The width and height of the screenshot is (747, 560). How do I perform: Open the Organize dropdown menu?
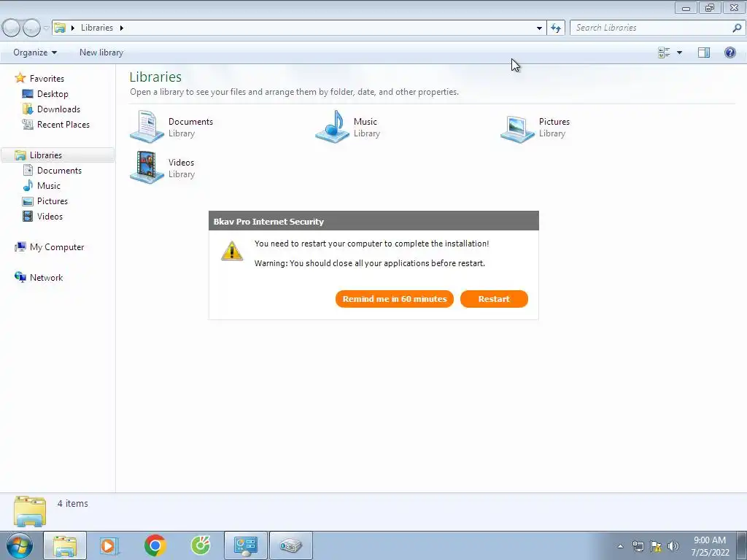click(x=35, y=52)
